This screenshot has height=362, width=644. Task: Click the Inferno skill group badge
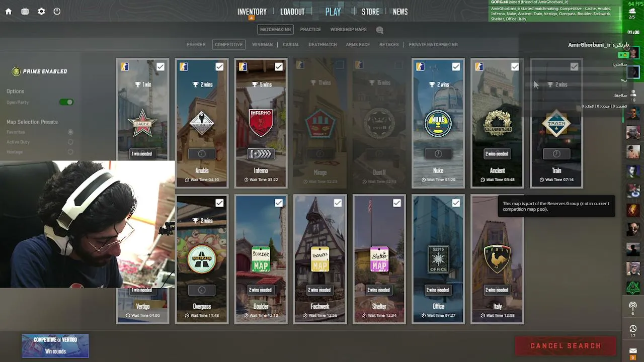pos(261,154)
